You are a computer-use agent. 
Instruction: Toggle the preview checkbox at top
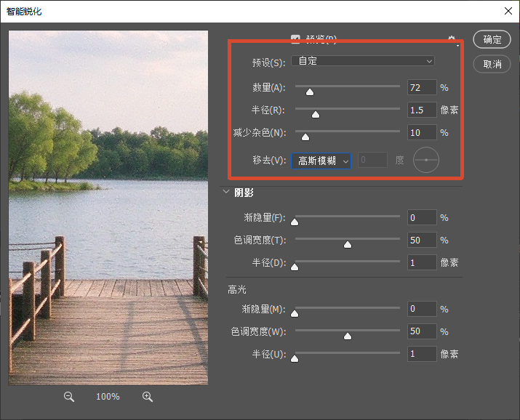(x=295, y=39)
